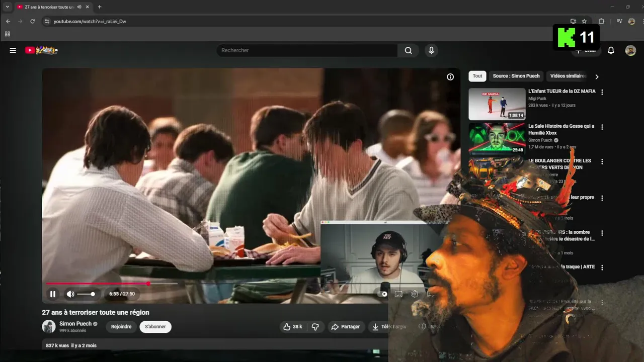Open the Chrome profile avatar
This screenshot has height=362, width=644.
631,22
